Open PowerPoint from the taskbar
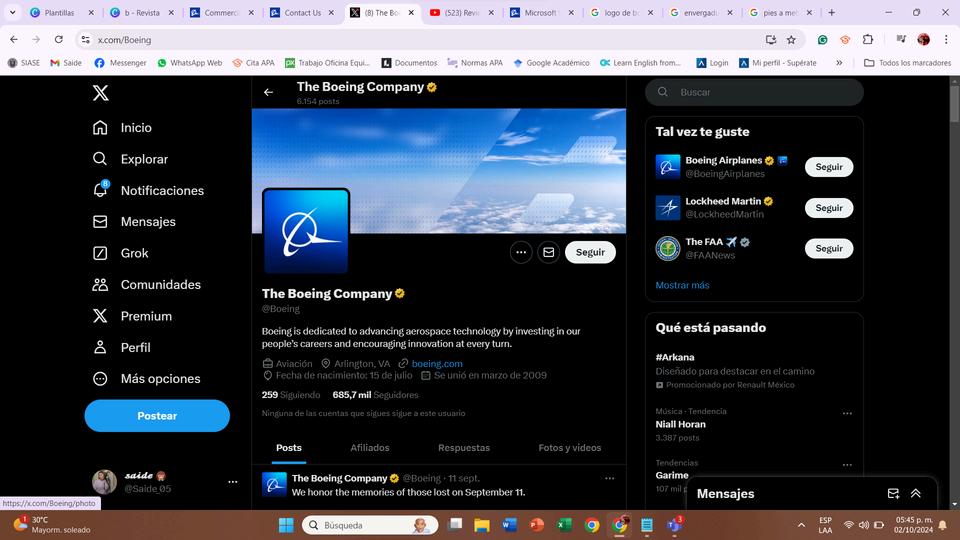The width and height of the screenshot is (960, 540). tap(536, 525)
